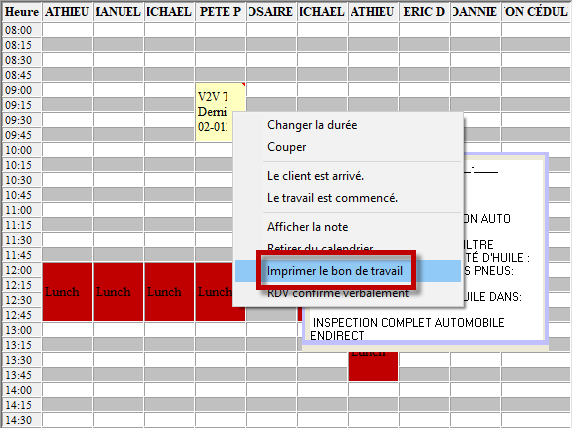Select the 'Heure' column header
This screenshot has height=428, width=573.
coord(22,12)
